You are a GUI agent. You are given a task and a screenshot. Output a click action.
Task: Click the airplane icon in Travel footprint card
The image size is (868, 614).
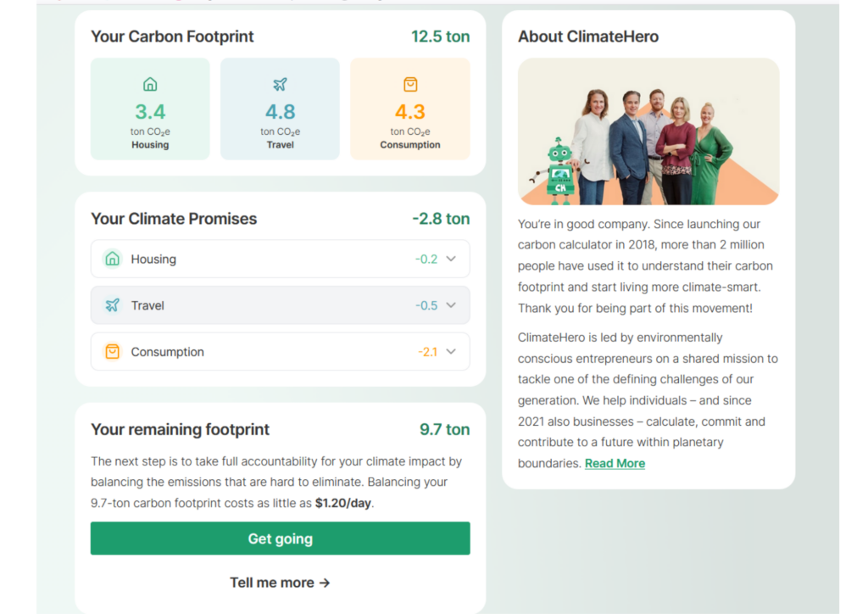281,84
